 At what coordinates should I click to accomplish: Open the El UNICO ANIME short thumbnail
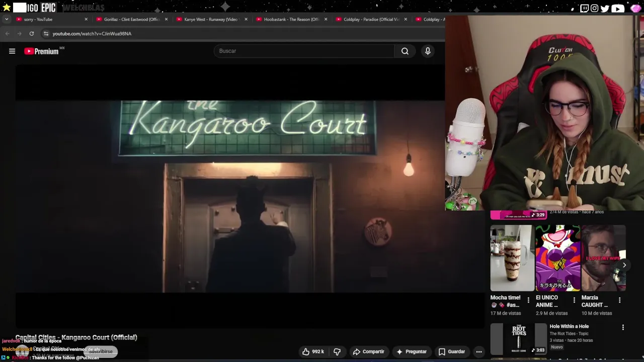[557, 258]
